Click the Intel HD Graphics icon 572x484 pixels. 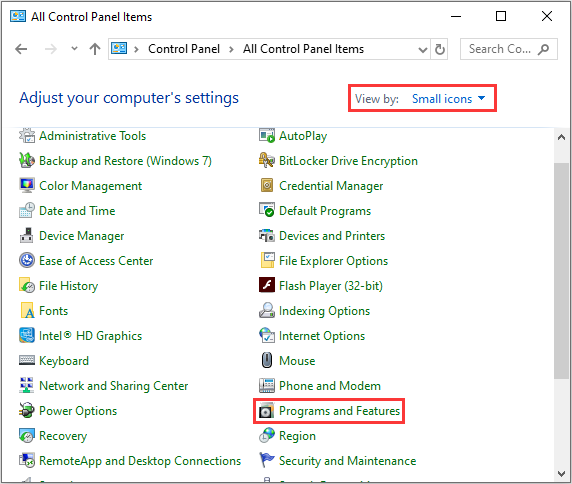[27, 336]
